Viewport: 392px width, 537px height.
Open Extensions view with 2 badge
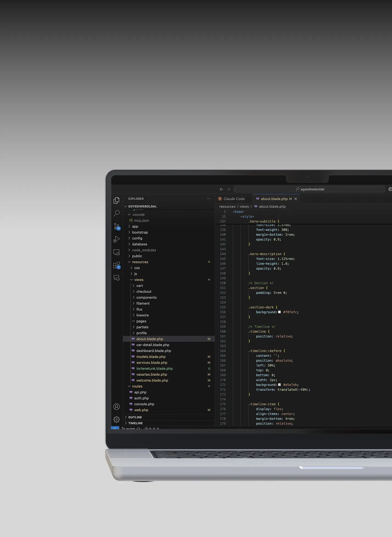116,265
